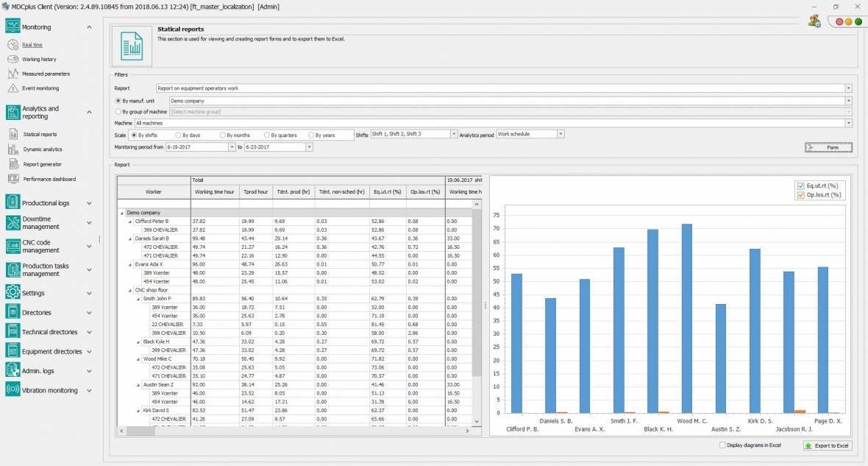Open the Demo company unit dropdown
Viewport: 868px width, 466px height.
848,101
